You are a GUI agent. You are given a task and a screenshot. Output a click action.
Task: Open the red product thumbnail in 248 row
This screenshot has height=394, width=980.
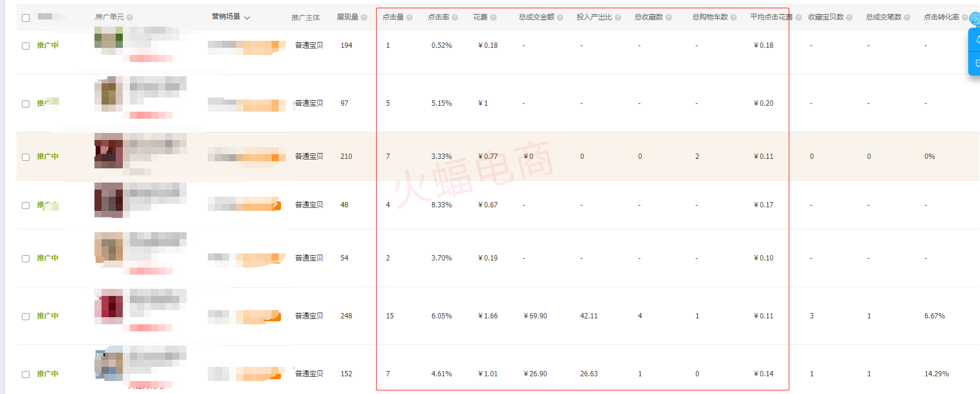tap(109, 307)
